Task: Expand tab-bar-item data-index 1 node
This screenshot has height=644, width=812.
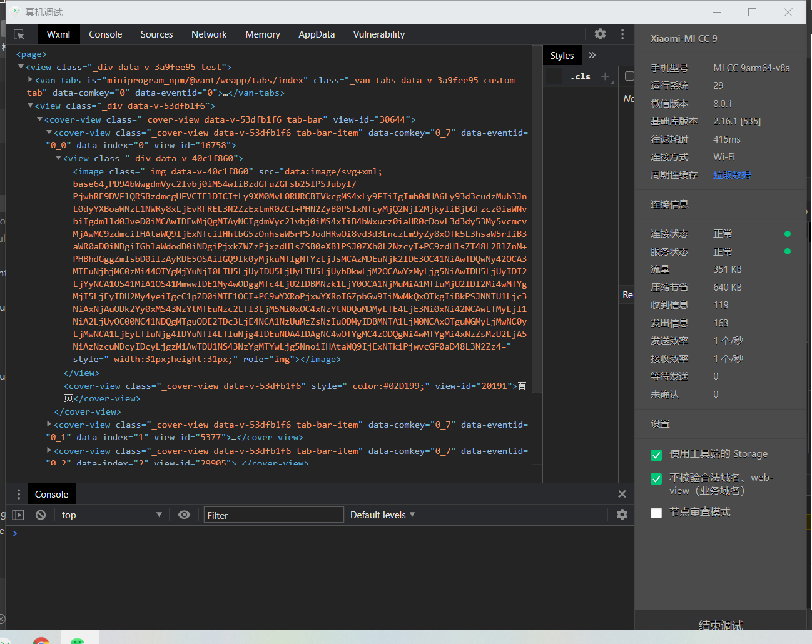Action: tap(49, 424)
